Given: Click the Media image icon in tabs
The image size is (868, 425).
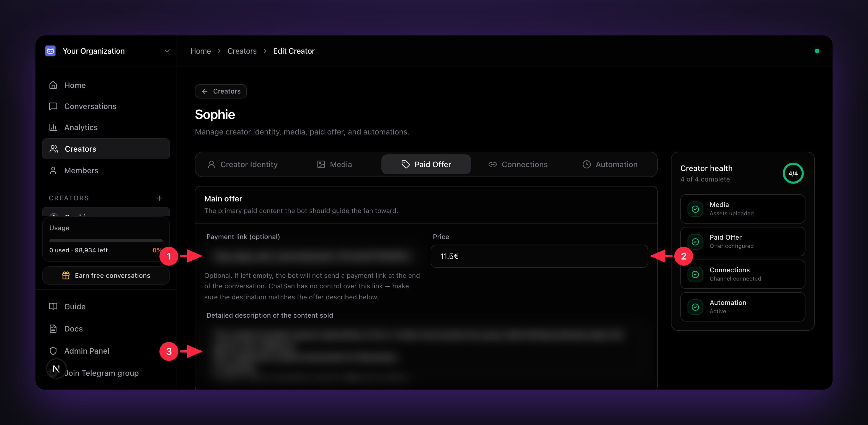Looking at the screenshot, I should (321, 164).
